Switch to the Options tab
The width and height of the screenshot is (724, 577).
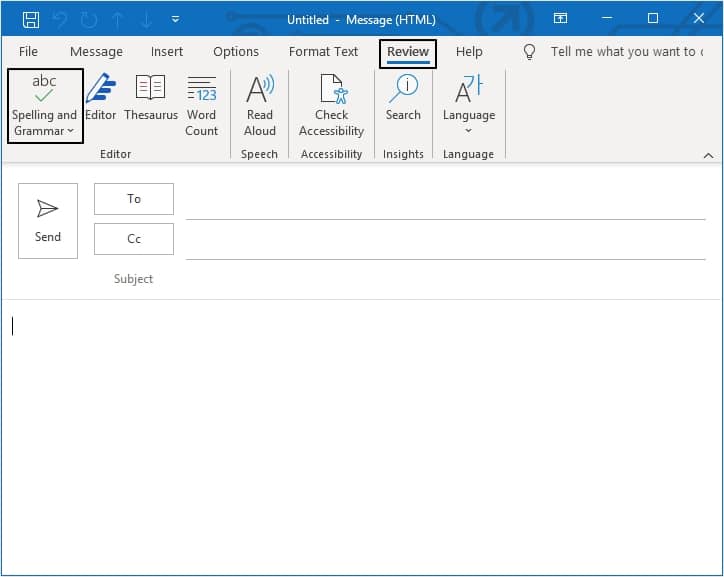point(236,52)
